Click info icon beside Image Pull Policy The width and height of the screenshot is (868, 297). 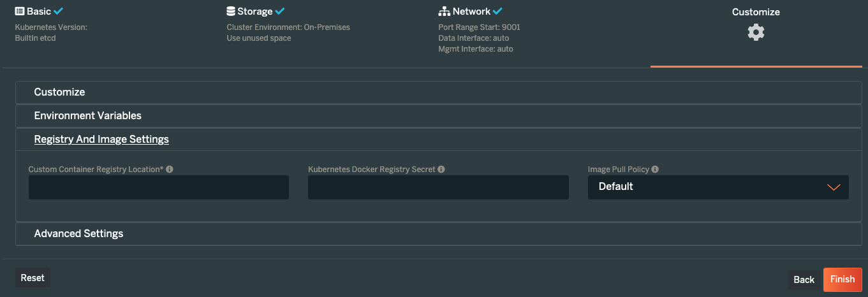point(655,170)
